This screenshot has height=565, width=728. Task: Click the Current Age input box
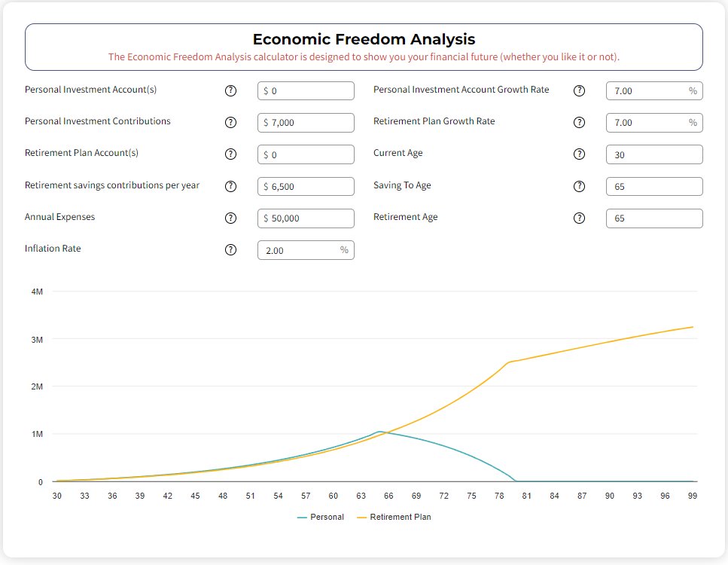pyautogui.click(x=653, y=154)
